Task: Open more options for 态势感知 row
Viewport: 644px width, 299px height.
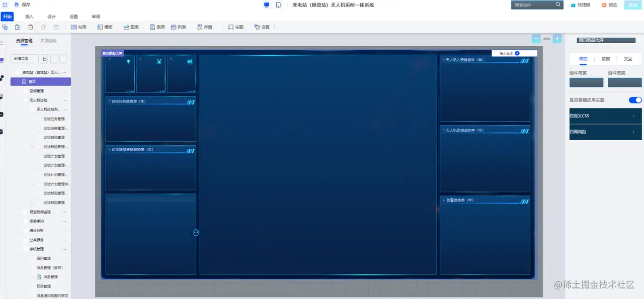Action: pos(64,221)
